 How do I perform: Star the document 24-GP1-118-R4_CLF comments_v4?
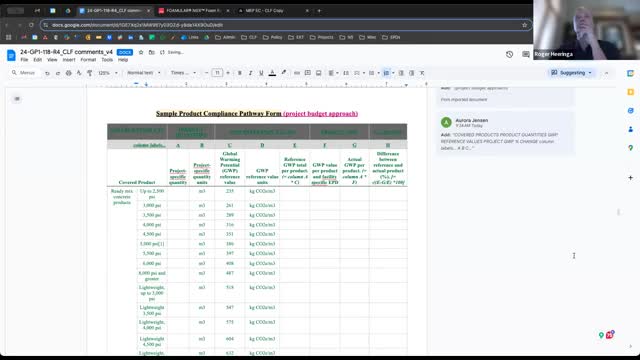point(141,52)
